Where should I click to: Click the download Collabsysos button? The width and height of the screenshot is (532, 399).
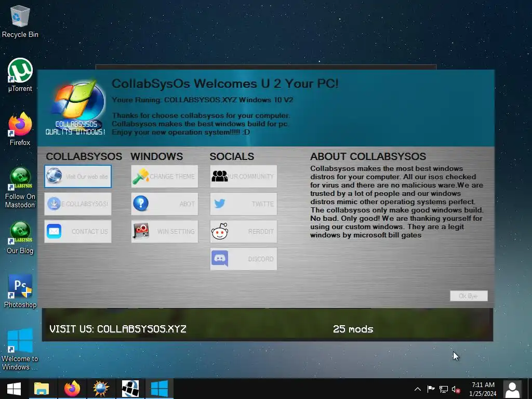tap(78, 204)
